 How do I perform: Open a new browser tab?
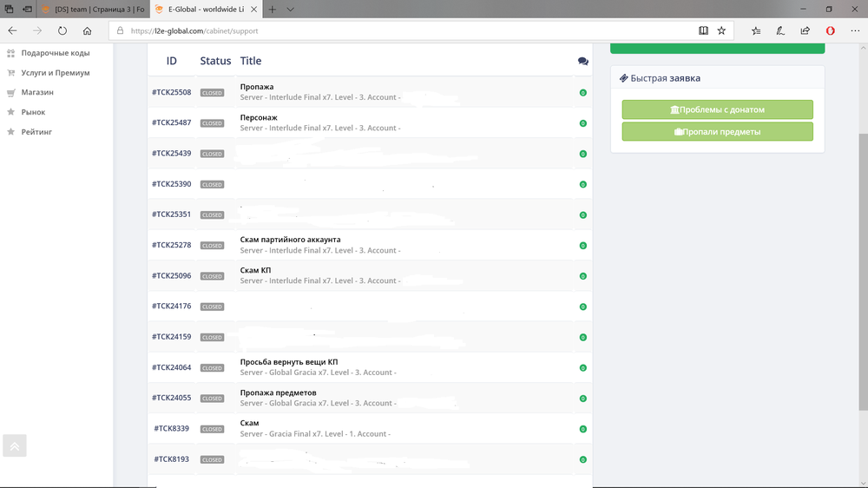tap(272, 9)
